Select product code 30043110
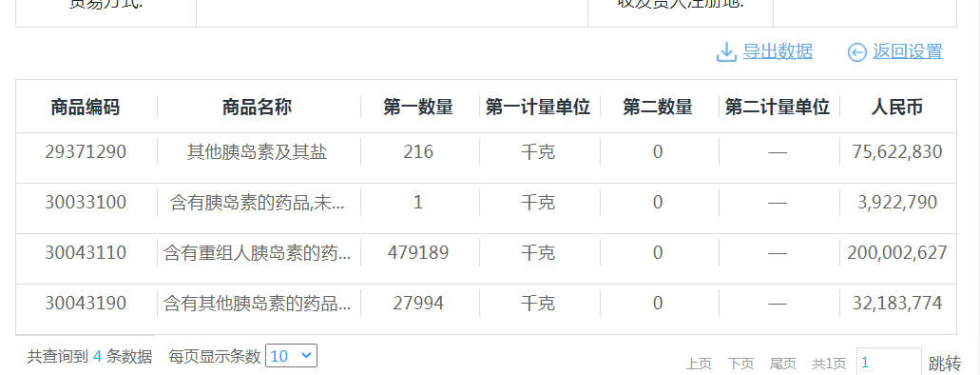This screenshot has width=980, height=375. coord(86,253)
